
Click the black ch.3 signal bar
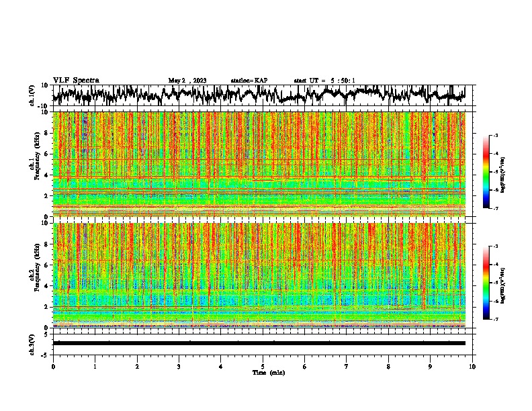259,343
